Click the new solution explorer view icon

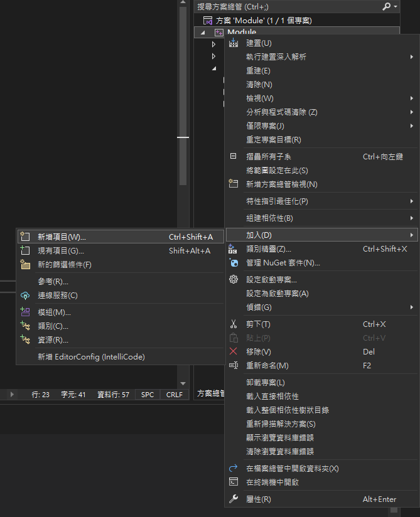point(234,184)
